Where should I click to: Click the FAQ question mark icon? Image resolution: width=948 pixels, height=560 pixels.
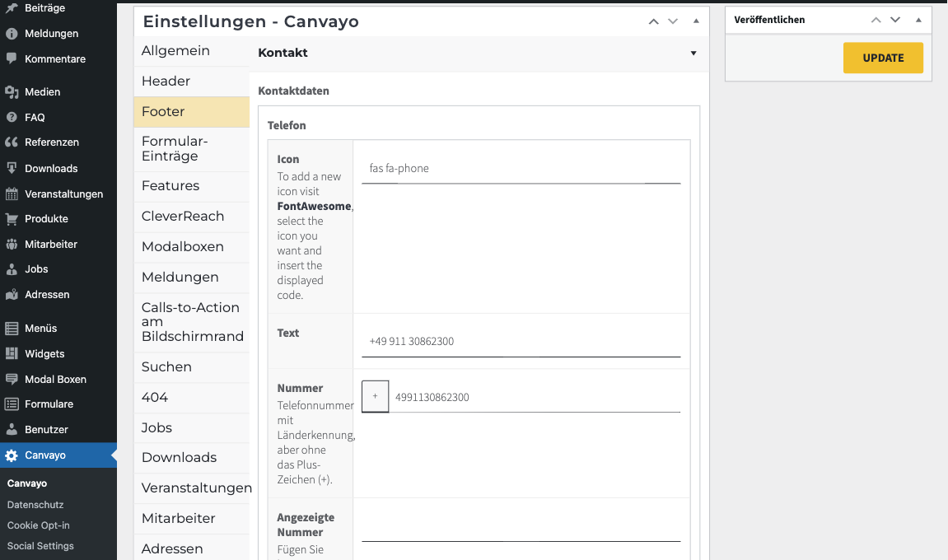tap(12, 118)
